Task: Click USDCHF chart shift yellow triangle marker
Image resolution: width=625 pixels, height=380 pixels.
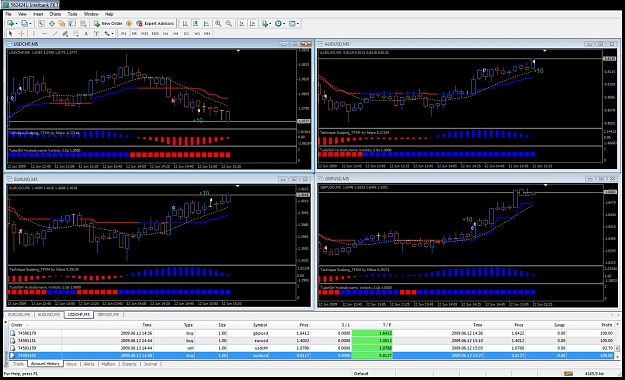Action: click(238, 51)
